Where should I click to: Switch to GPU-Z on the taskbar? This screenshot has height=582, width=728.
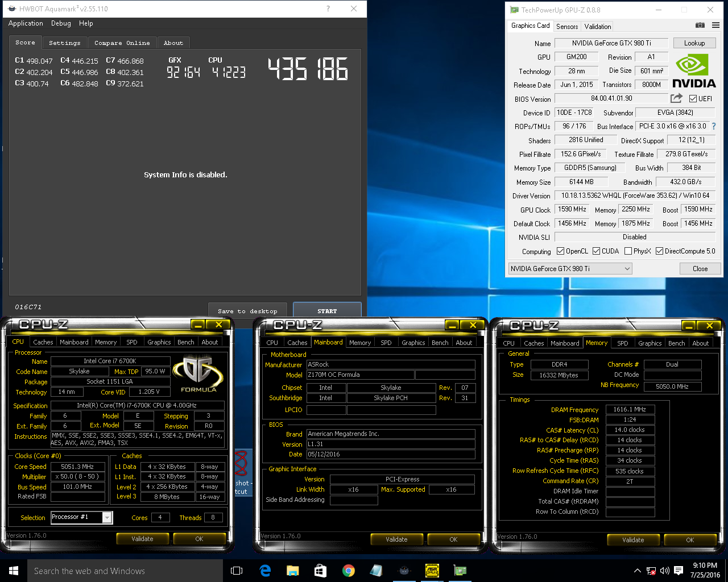(x=460, y=571)
